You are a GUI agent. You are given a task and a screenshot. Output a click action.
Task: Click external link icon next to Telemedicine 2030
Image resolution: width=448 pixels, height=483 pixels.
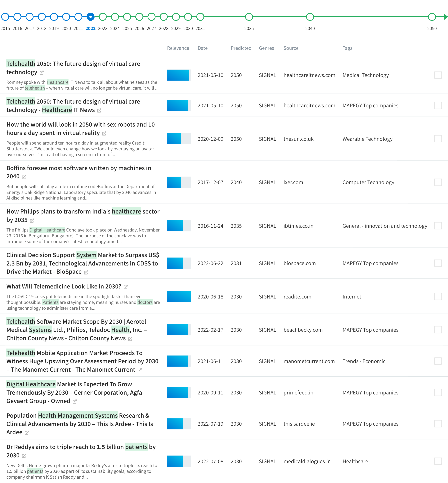[x=126, y=287]
